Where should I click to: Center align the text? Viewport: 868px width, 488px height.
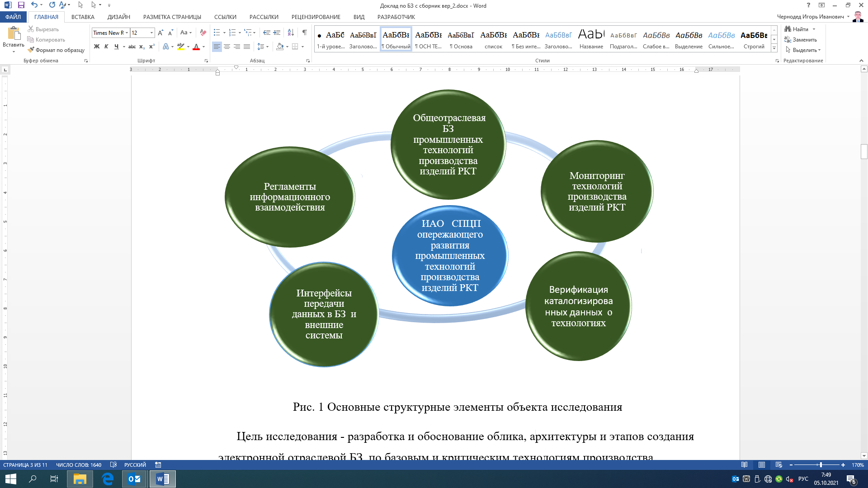(x=227, y=47)
